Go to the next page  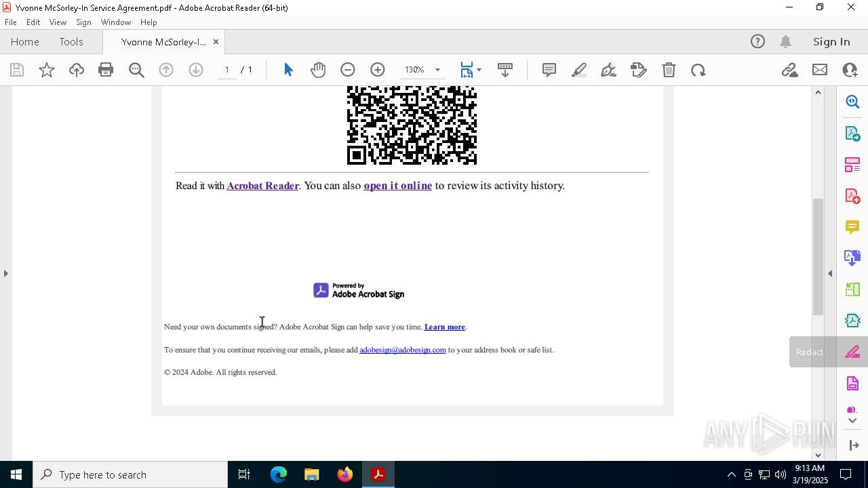pyautogui.click(x=196, y=70)
